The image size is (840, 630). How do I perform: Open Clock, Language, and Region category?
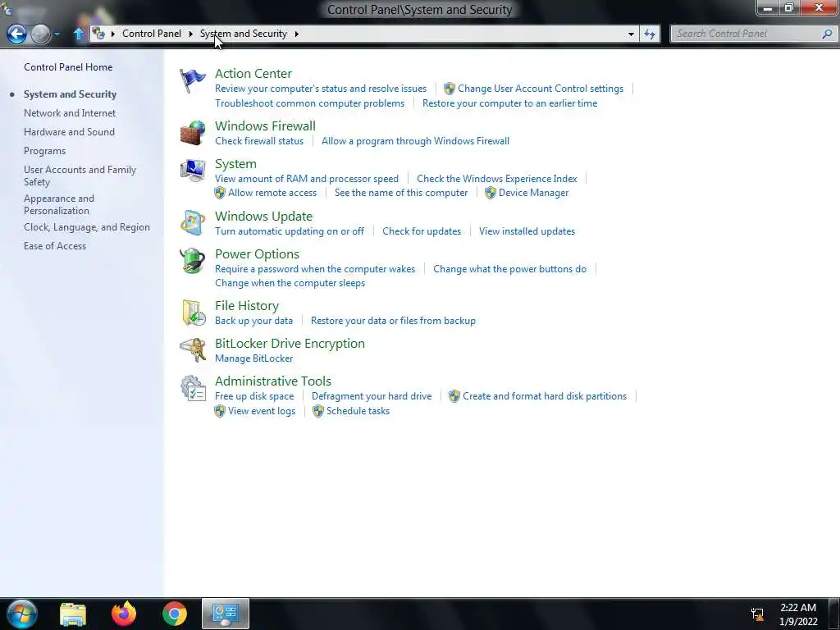(87, 227)
